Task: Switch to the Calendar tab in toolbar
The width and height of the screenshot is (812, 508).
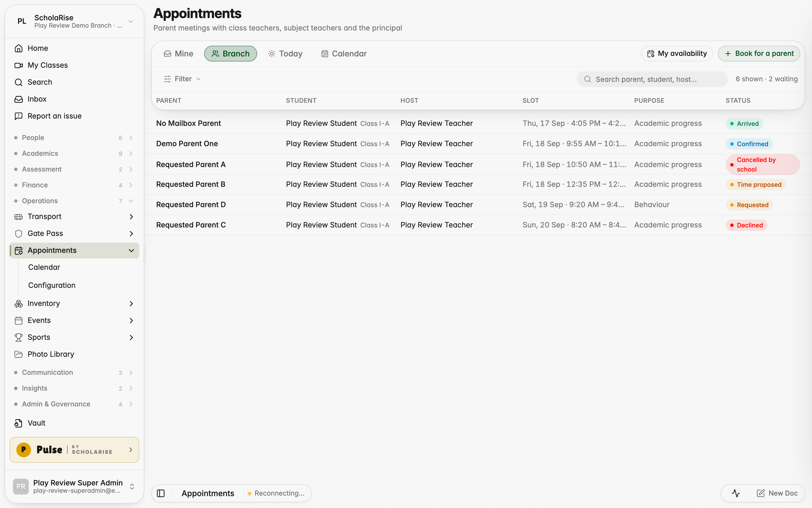Action: [x=344, y=54]
